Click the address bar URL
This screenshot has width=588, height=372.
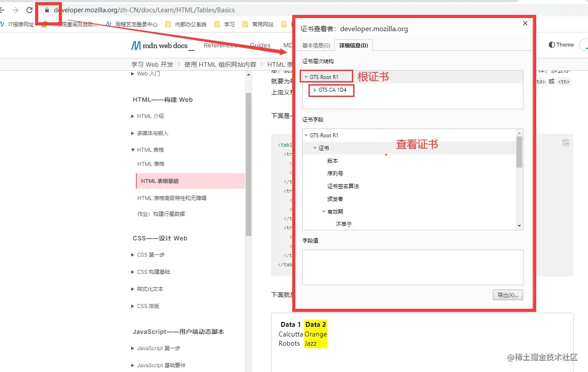pos(144,10)
